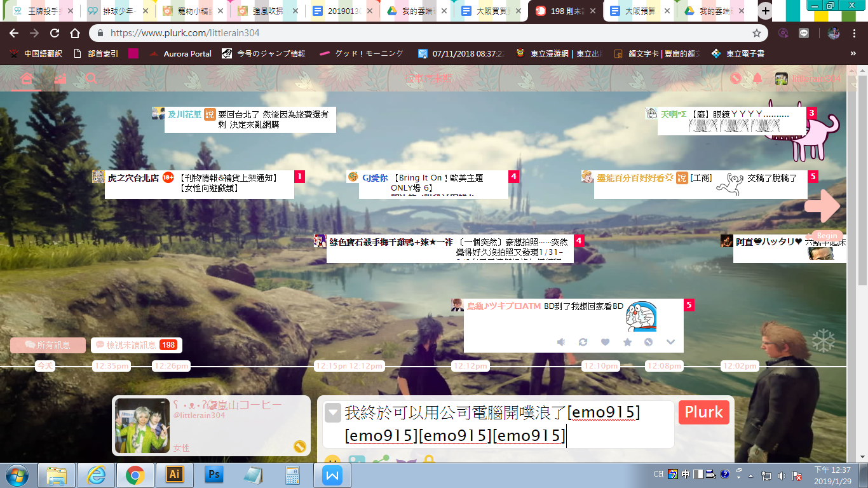Image resolution: width=868 pixels, height=488 pixels.
Task: Go back in Chrome browser
Action: tap(14, 33)
